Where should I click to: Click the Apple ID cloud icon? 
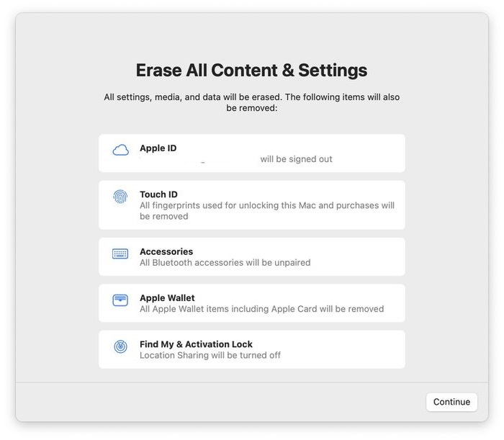pyautogui.click(x=120, y=151)
